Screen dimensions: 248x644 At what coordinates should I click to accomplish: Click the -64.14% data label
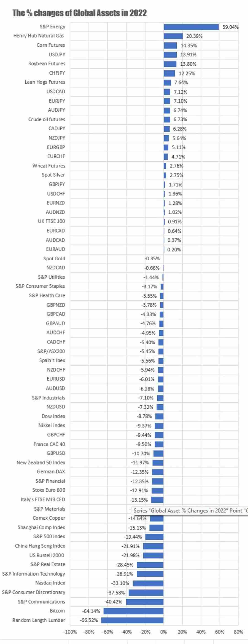click(x=91, y=611)
